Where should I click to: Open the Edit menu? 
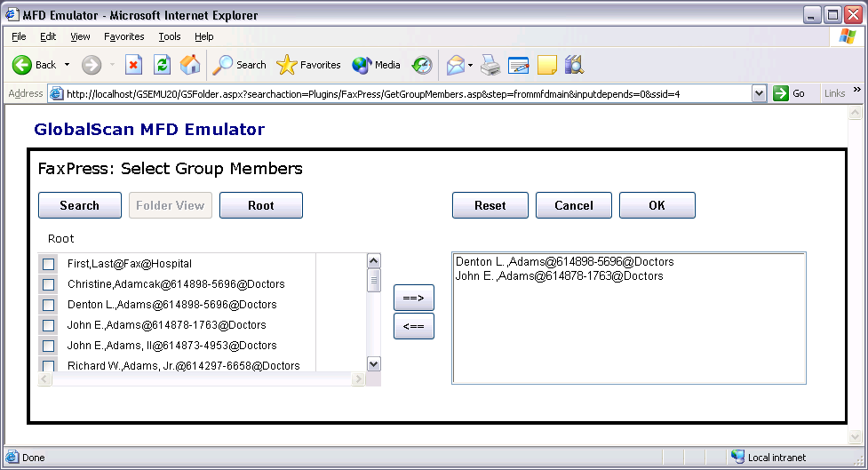click(x=48, y=36)
